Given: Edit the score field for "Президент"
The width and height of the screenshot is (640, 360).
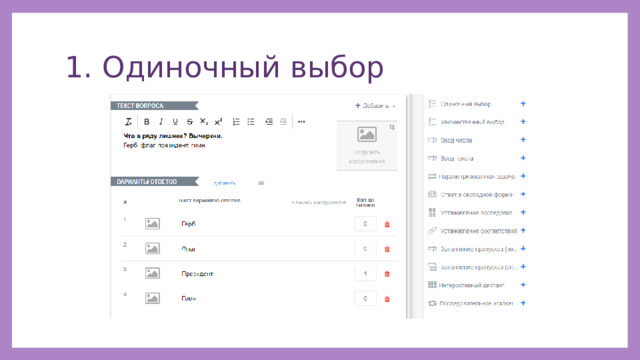Looking at the screenshot, I should [365, 273].
